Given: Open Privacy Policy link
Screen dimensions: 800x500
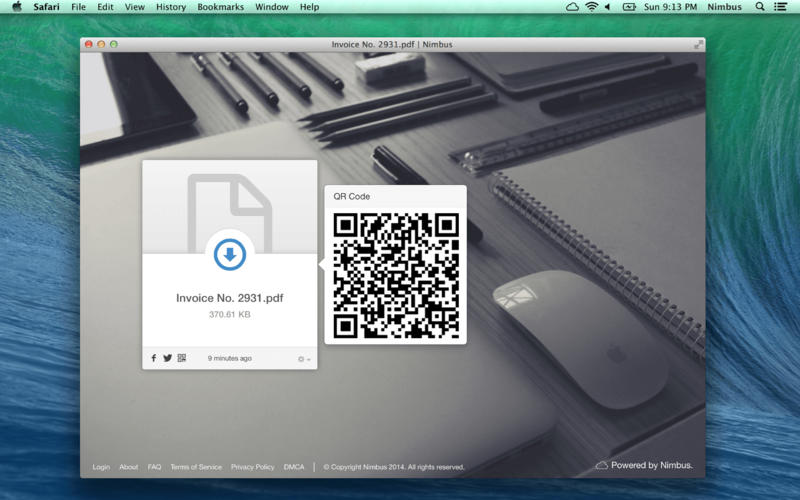Looking at the screenshot, I should pyautogui.click(x=253, y=467).
